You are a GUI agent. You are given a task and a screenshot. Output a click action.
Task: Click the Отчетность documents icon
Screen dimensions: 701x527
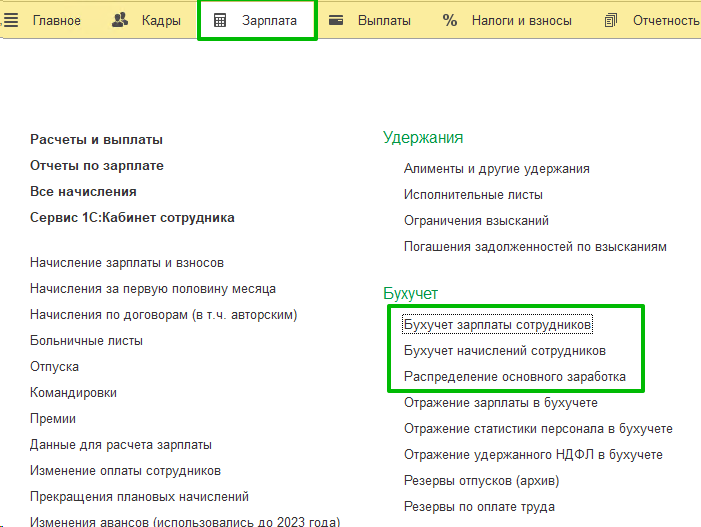pyautogui.click(x=611, y=21)
